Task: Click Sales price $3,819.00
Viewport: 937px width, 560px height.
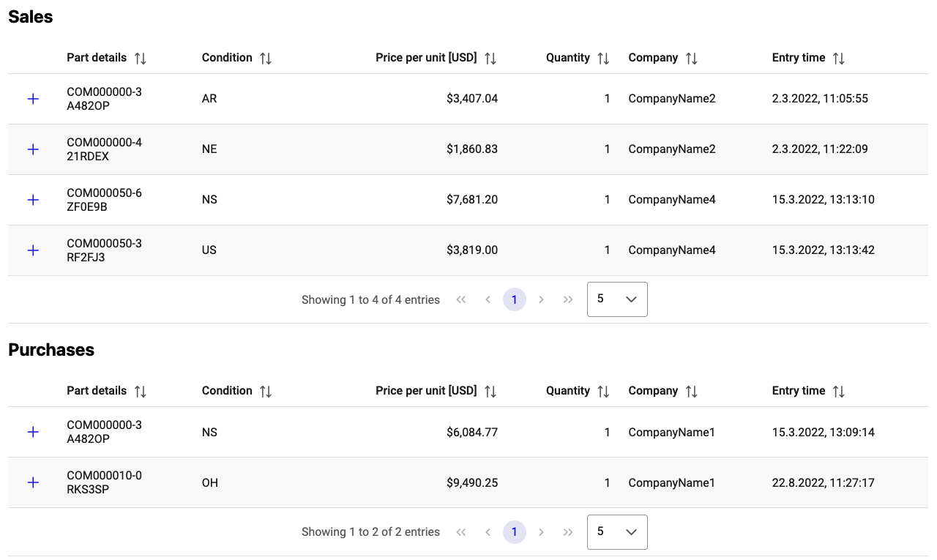Action: 472,250
